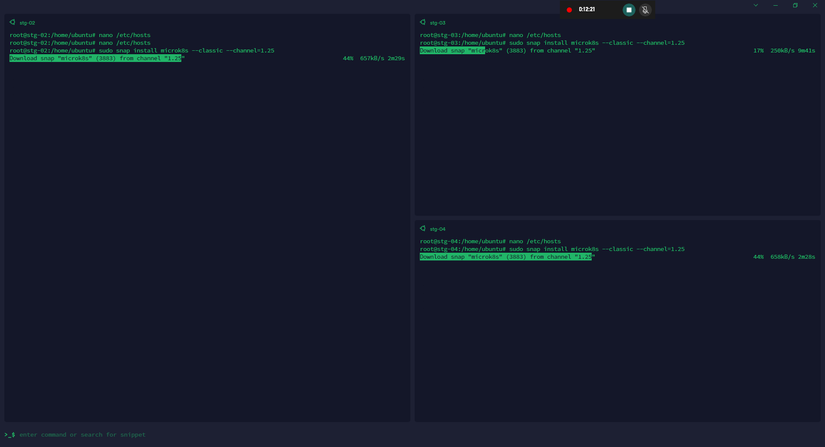825x447 pixels.
Task: Click stg-04 download status 44% 658kB/s
Action: [x=784, y=257]
